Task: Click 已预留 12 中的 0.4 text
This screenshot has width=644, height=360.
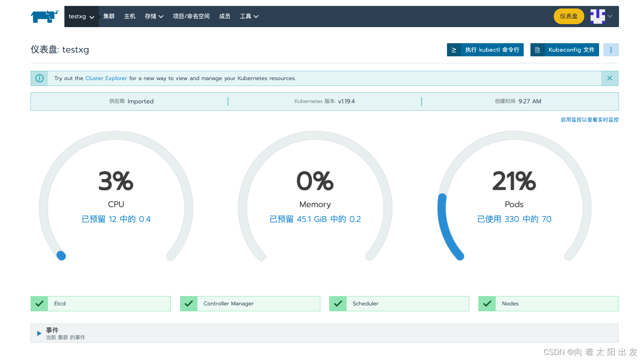Action: pos(116,219)
